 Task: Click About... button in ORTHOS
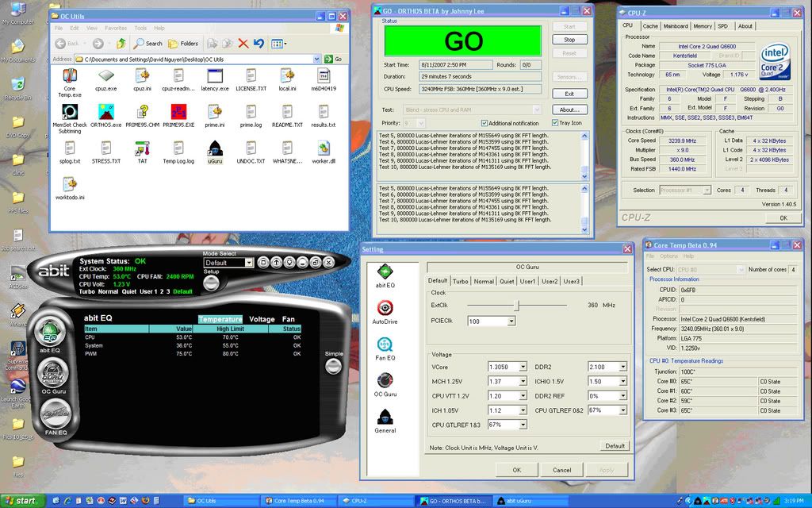569,110
